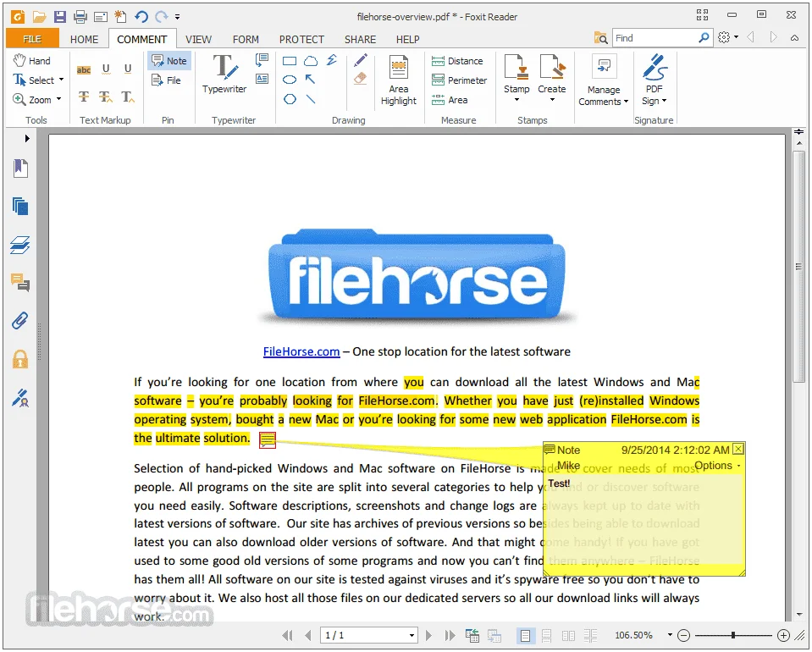The image size is (812, 652).
Task: Select the Hand tool
Action: point(32,61)
